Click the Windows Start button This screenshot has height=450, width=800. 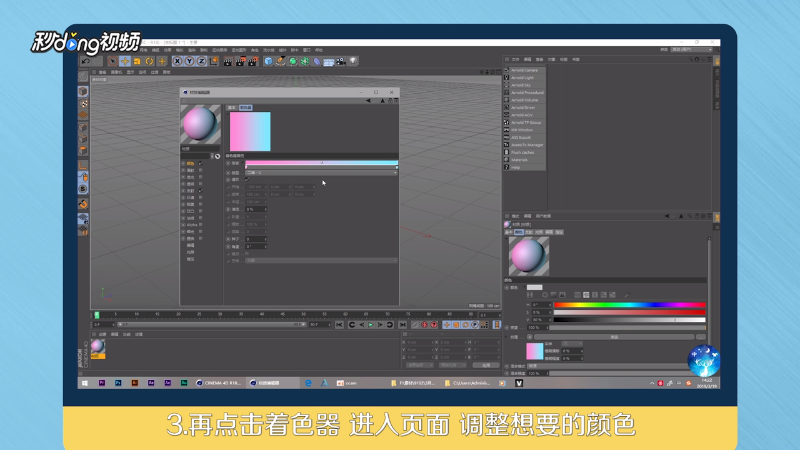tap(85, 383)
